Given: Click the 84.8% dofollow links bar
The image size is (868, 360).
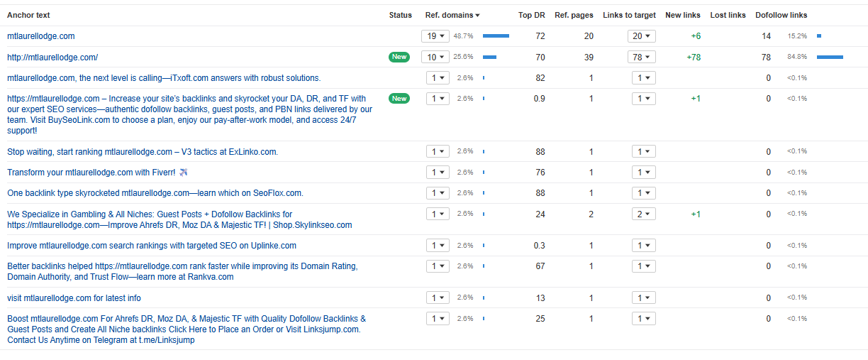Looking at the screenshot, I should (830, 57).
